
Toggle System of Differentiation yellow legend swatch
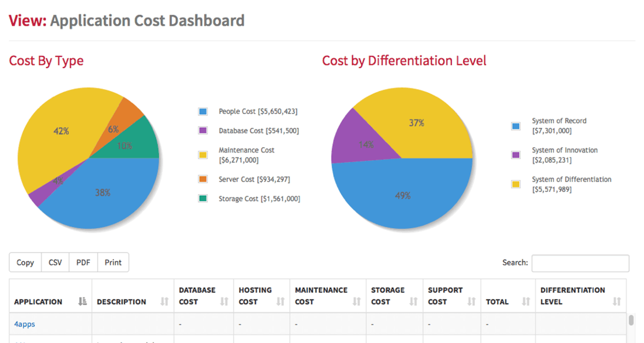(516, 184)
